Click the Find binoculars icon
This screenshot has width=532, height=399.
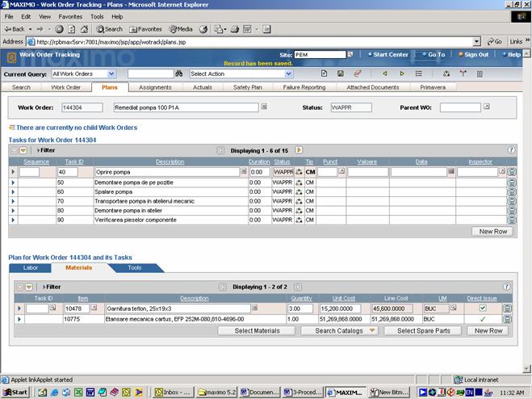pos(178,73)
